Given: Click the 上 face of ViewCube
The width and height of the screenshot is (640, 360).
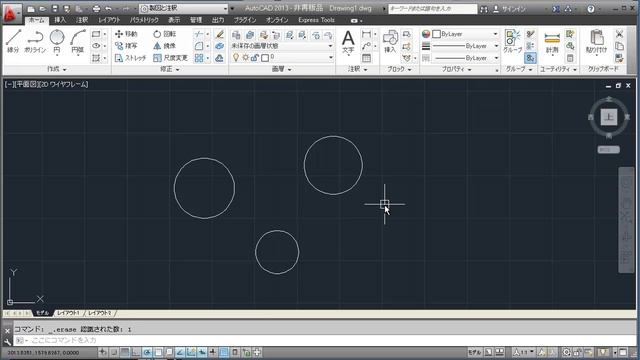Looking at the screenshot, I should [x=609, y=117].
